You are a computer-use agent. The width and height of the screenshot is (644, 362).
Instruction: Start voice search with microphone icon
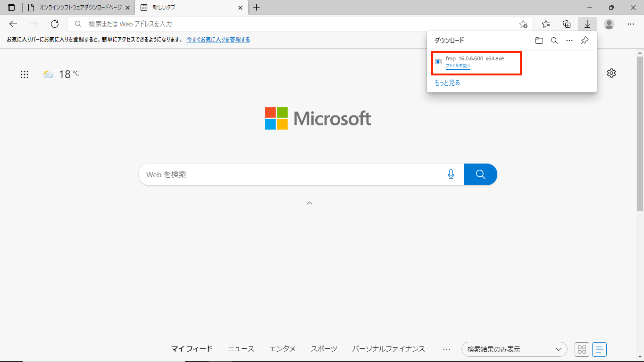point(451,174)
